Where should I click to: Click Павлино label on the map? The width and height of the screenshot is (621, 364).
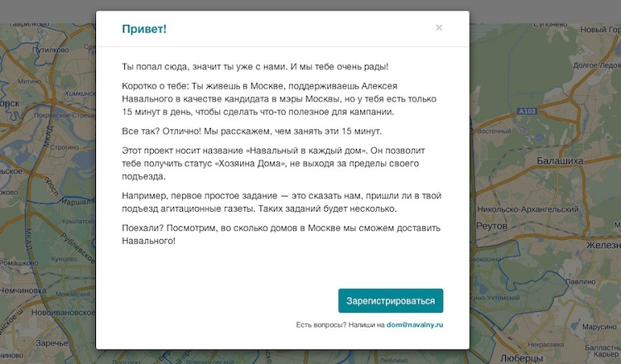pos(580,282)
